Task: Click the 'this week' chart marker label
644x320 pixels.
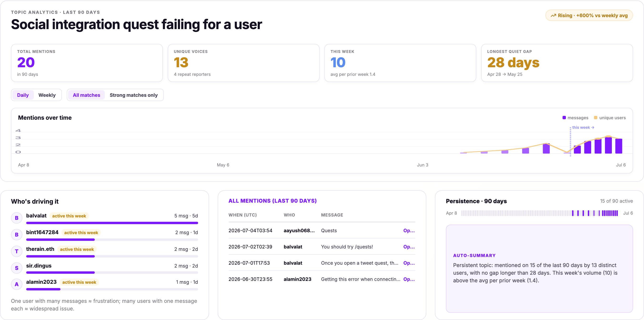Action: 583,127
